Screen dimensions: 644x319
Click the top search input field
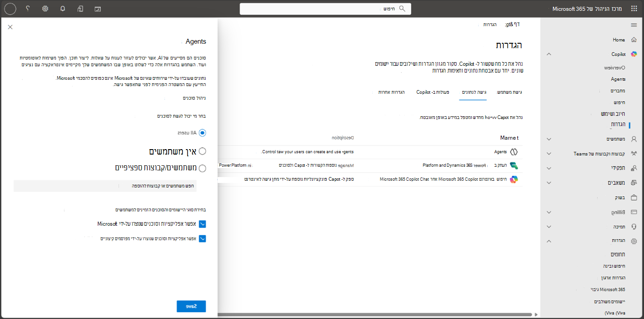(325, 9)
